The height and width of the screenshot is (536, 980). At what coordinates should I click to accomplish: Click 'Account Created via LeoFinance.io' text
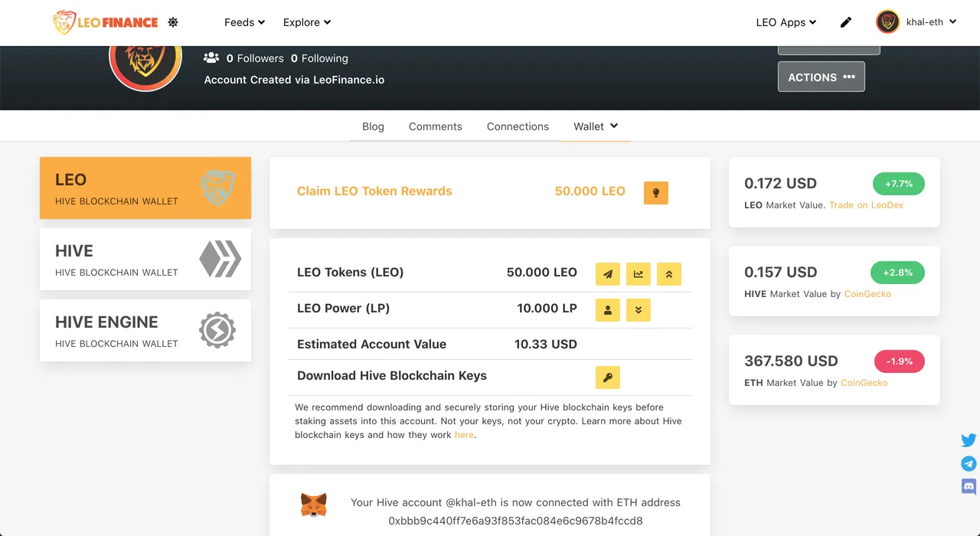coord(294,80)
